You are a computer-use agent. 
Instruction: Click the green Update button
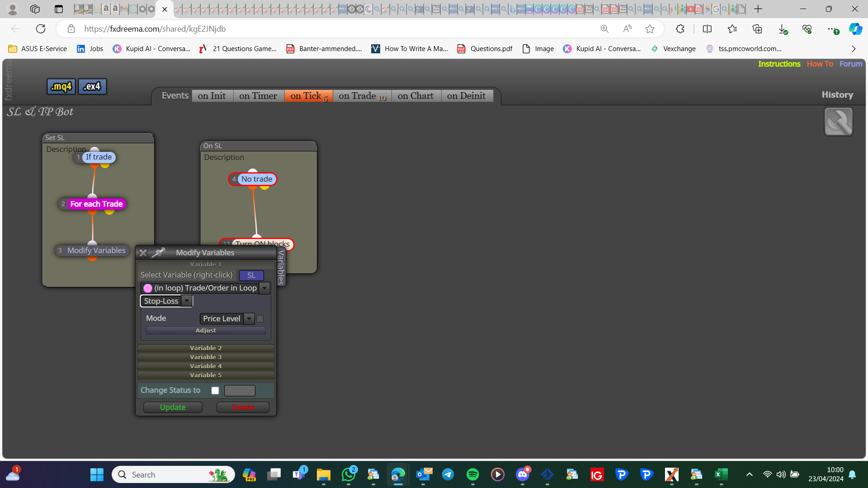[173, 408]
